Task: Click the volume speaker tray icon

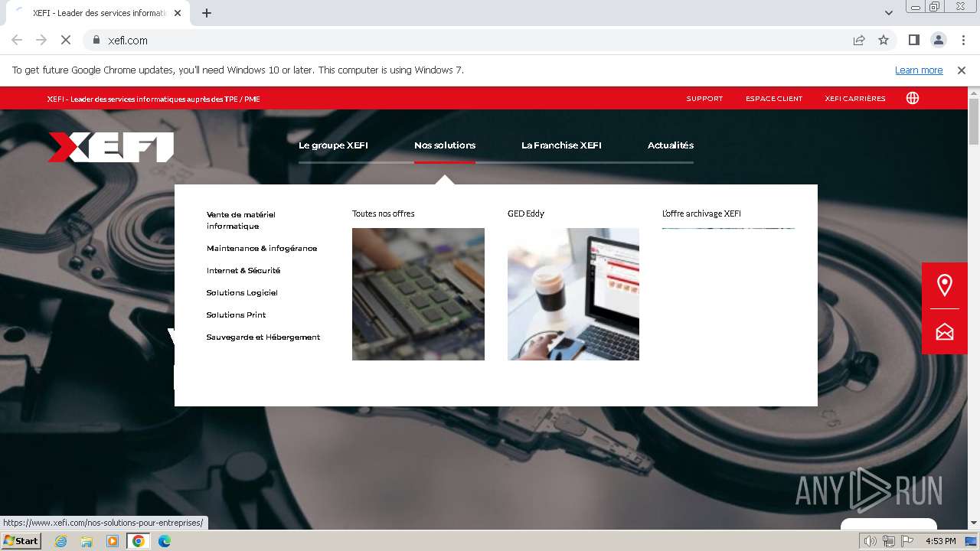Action: pyautogui.click(x=871, y=541)
